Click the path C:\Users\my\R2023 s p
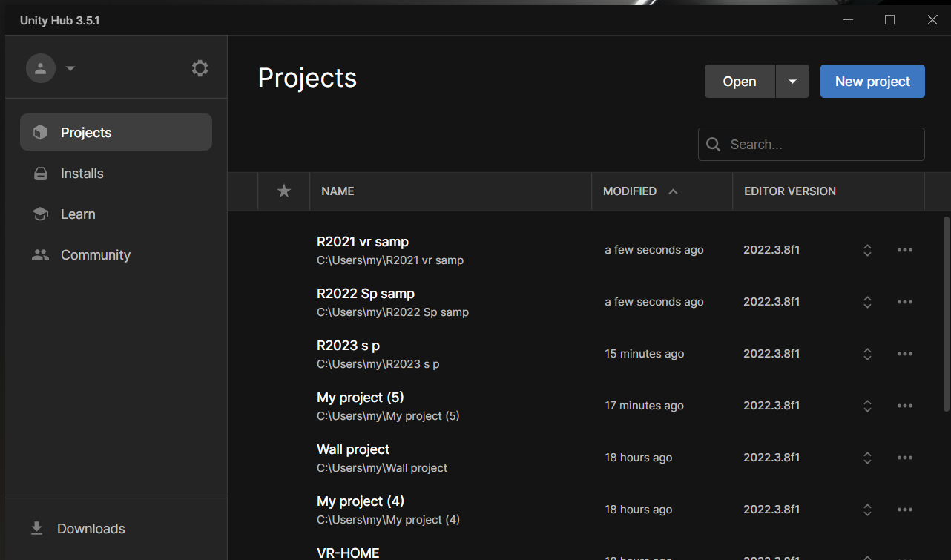 [378, 364]
